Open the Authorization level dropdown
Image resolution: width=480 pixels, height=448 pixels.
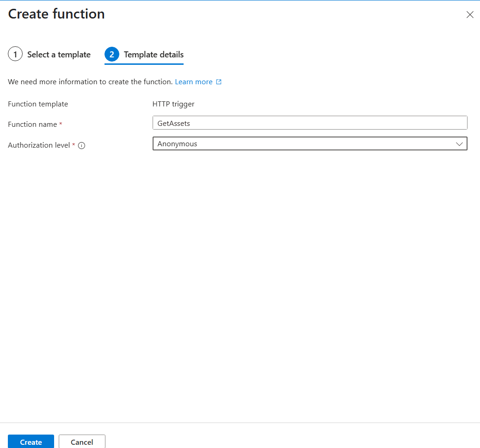310,144
